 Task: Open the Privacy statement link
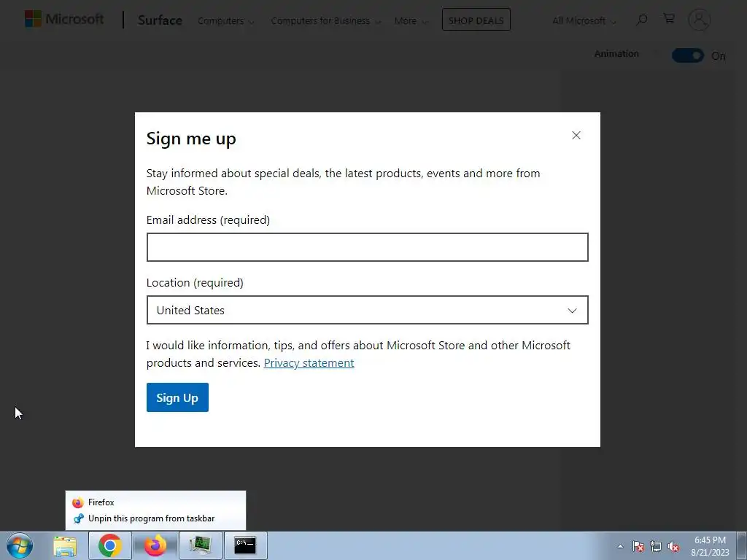(x=309, y=363)
